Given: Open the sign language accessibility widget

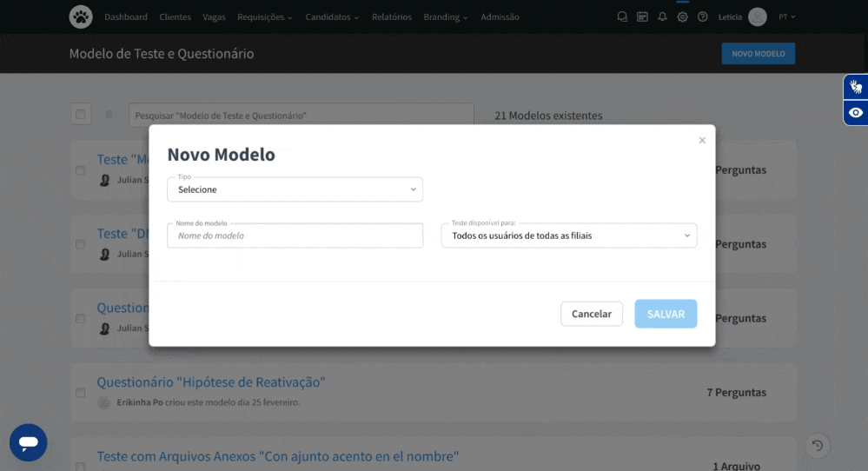Looking at the screenshot, I should tap(856, 87).
